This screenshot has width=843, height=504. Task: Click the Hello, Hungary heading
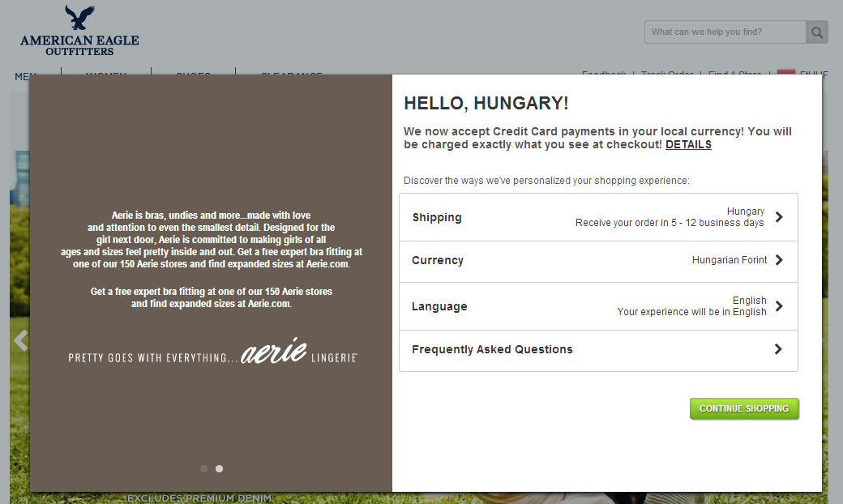pos(486,103)
